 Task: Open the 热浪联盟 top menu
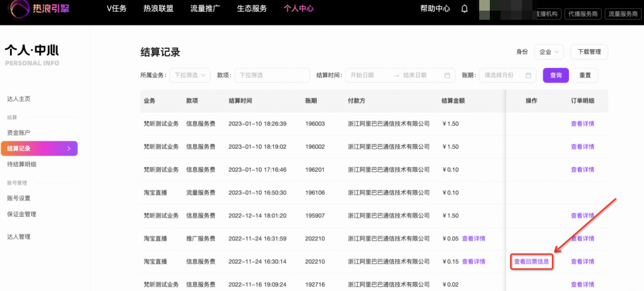[159, 9]
